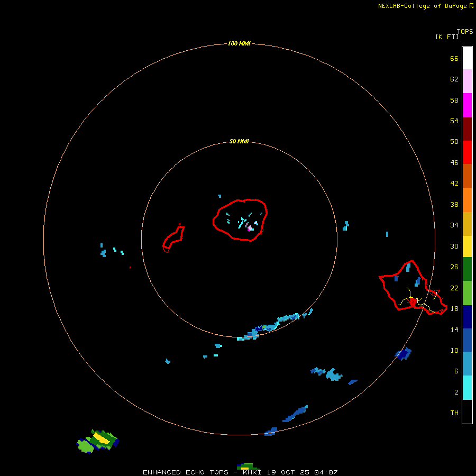This screenshot has height=476, width=476.
Task: Select the 42 legend value
Action: 454,184
